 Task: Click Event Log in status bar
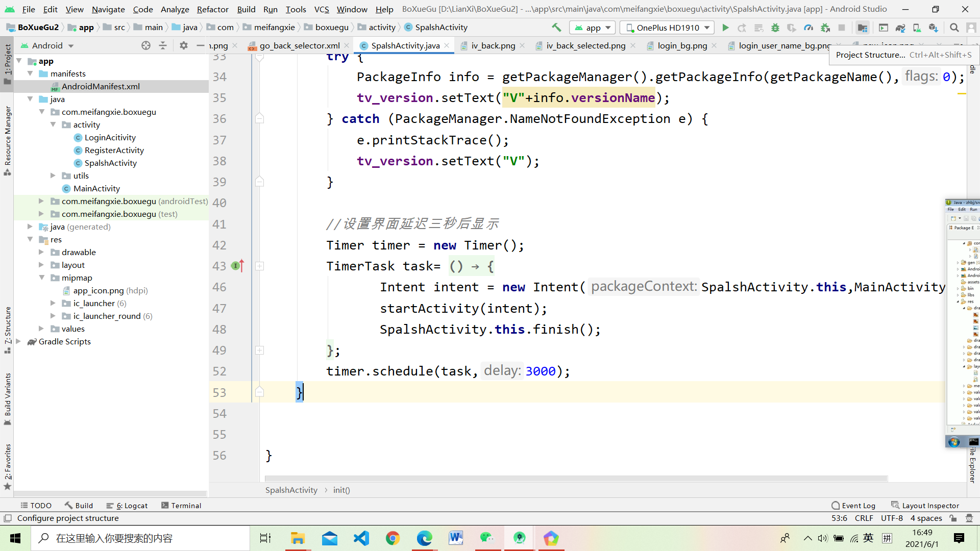click(853, 505)
